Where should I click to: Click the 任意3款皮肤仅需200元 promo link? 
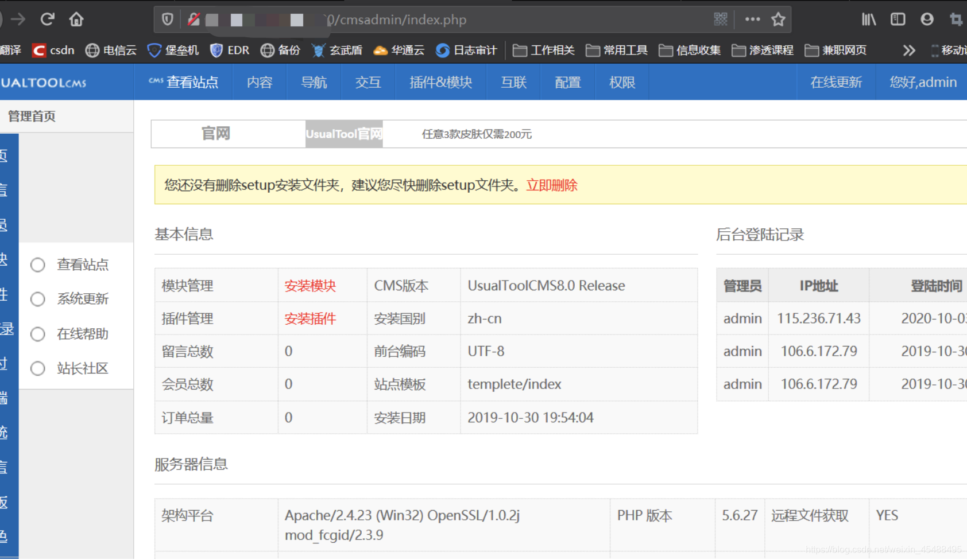(477, 134)
